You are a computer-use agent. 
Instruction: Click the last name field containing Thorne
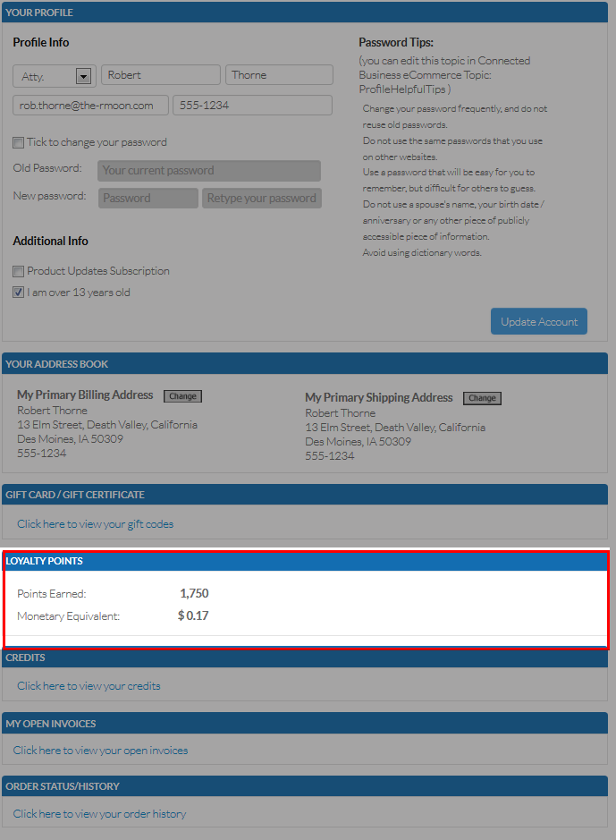coord(278,75)
